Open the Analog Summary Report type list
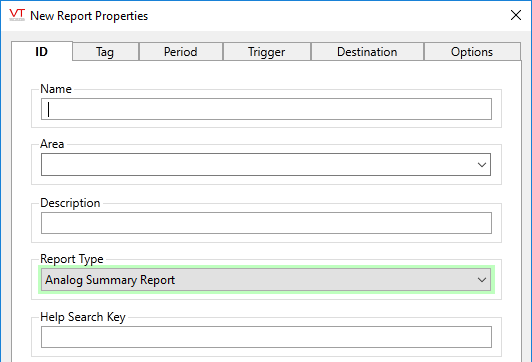This screenshot has height=362, width=532. pos(266,280)
